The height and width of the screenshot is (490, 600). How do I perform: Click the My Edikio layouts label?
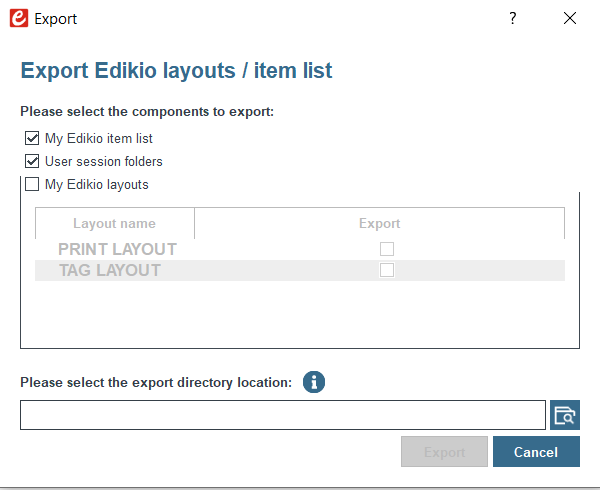97,184
